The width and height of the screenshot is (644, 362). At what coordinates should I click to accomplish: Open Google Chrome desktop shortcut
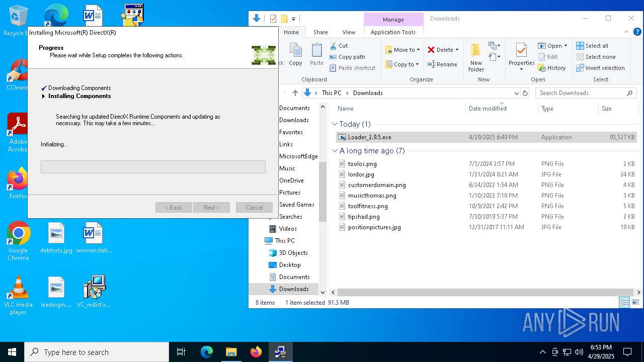18,241
